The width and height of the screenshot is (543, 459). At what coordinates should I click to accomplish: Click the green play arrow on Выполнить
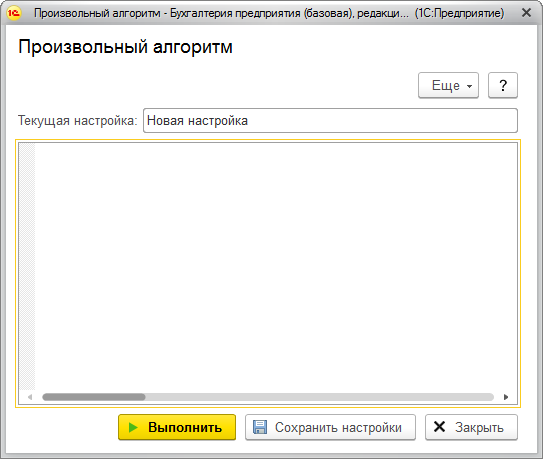click(x=133, y=427)
